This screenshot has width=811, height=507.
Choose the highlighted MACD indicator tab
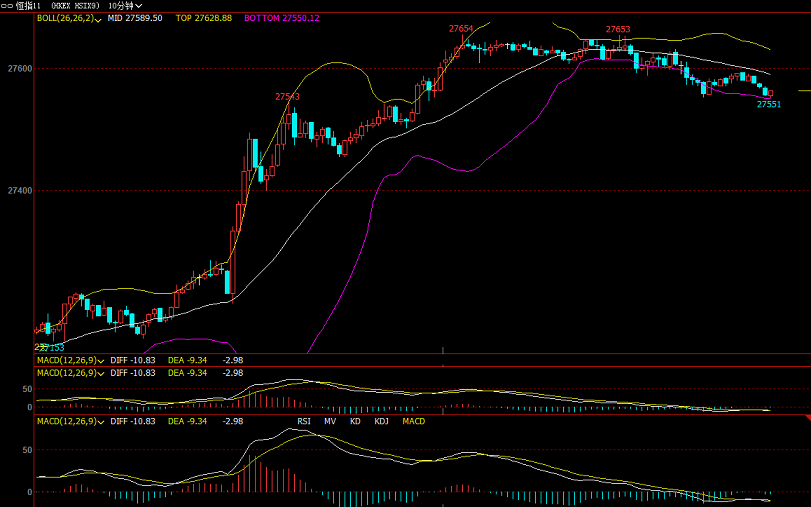[x=413, y=422]
